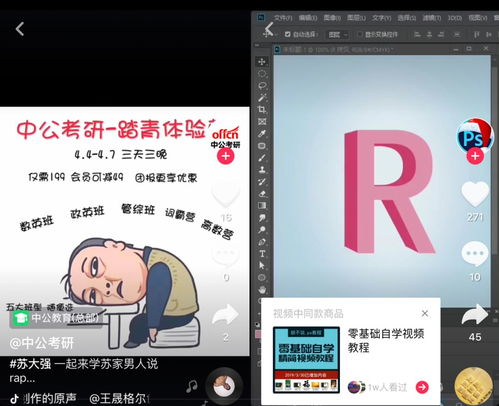The width and height of the screenshot is (499, 406).
Task: Open the 视图(V) menu
Action: click(478, 18)
